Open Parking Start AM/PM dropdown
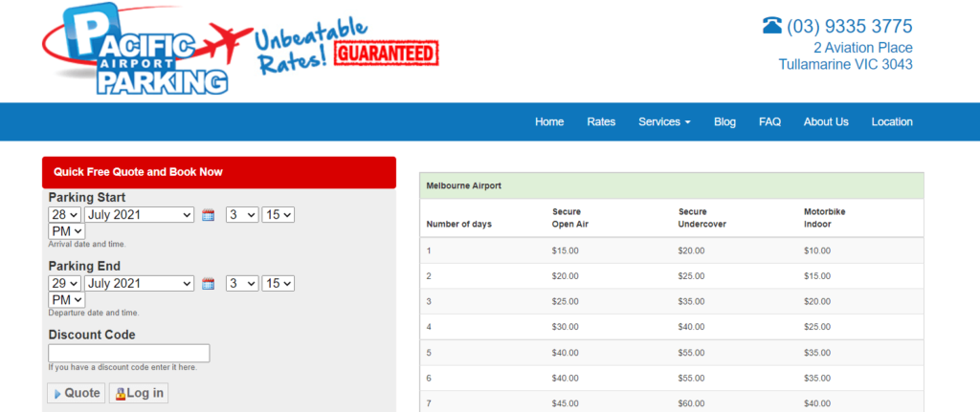The image size is (980, 412). coord(67,231)
